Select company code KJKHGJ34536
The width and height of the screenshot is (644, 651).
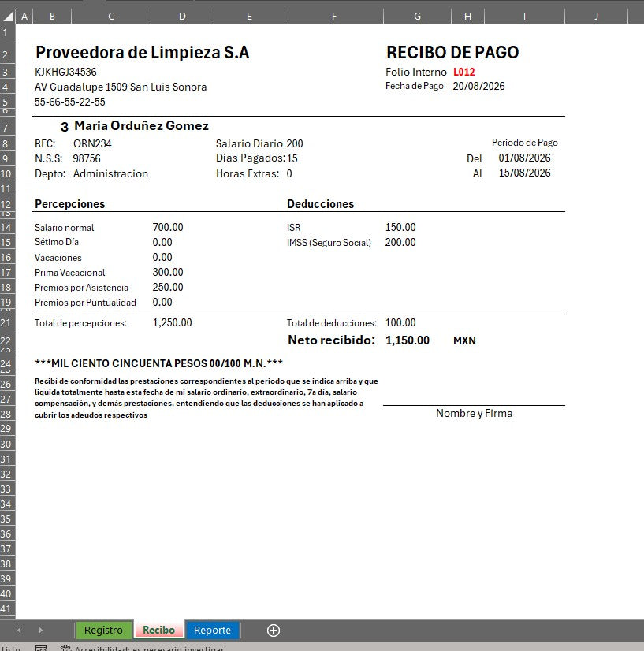[x=65, y=72]
